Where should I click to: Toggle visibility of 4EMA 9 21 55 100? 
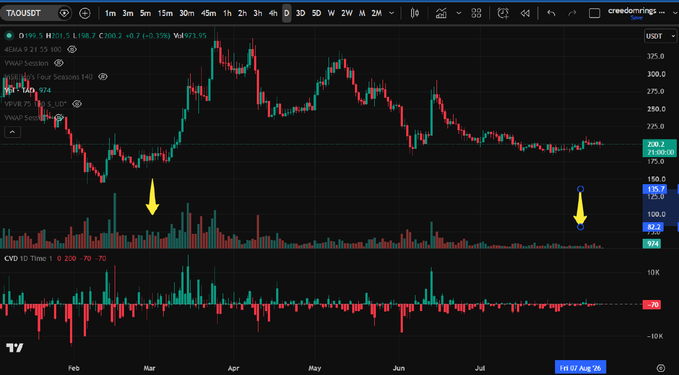tap(72, 49)
